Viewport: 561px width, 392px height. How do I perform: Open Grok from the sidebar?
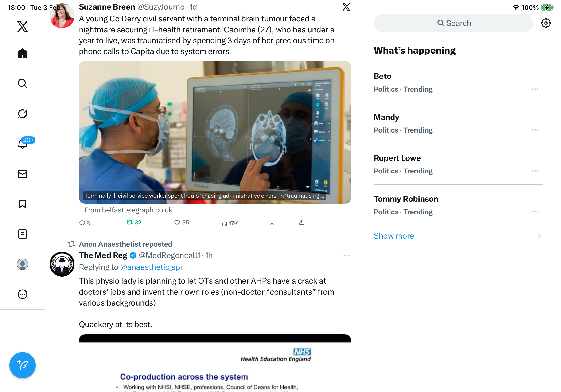pyautogui.click(x=23, y=114)
